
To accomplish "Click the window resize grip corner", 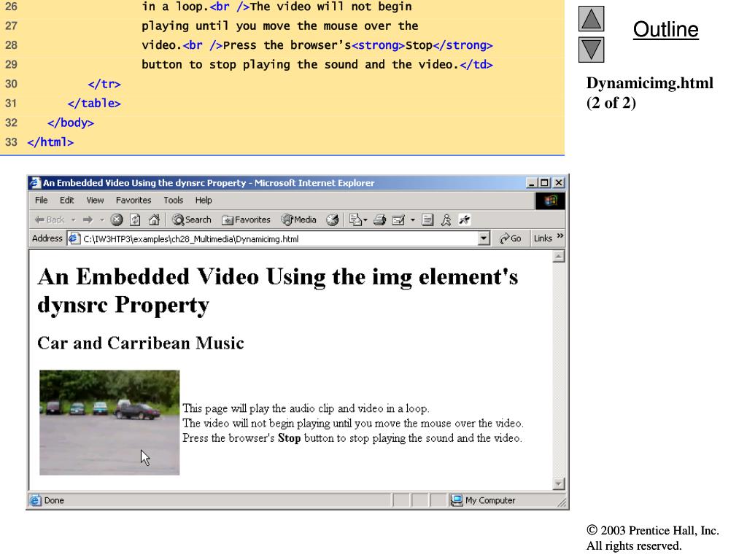I will [562, 502].
